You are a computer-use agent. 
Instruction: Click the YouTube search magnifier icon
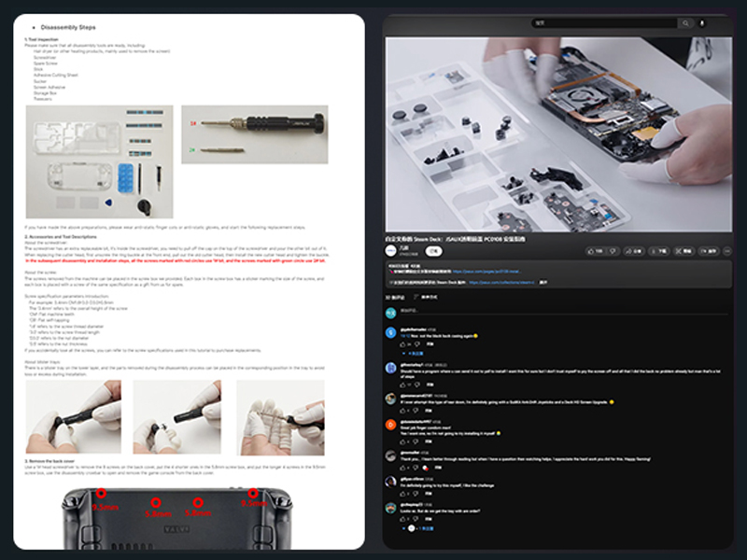(685, 22)
